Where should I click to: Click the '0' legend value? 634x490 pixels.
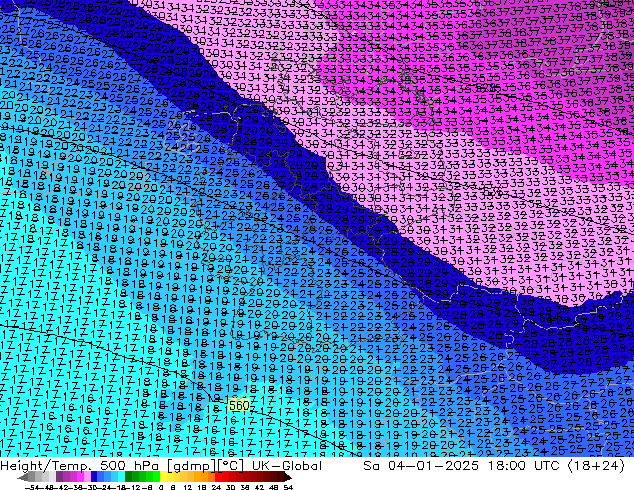click(x=161, y=488)
